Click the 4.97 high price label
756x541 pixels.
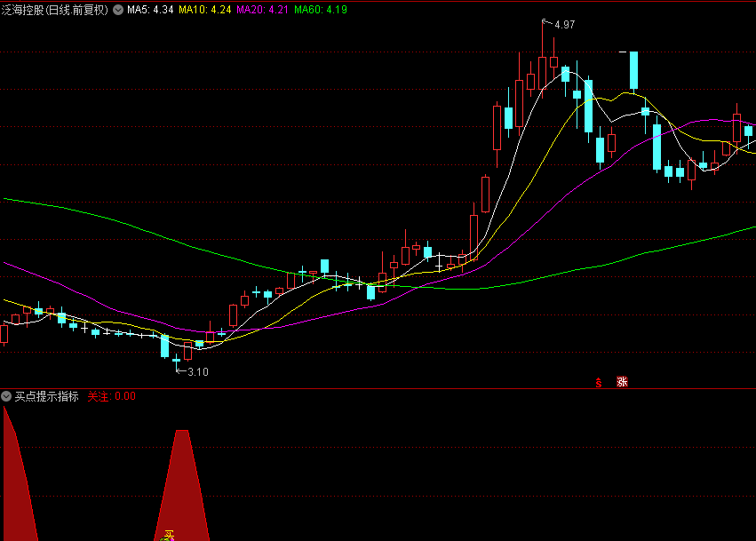click(564, 25)
